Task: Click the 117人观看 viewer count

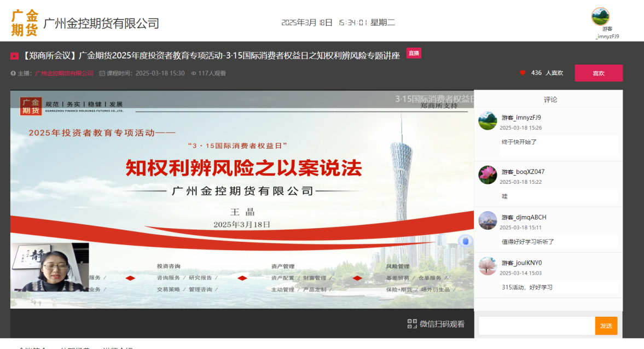Action: pyautogui.click(x=212, y=73)
